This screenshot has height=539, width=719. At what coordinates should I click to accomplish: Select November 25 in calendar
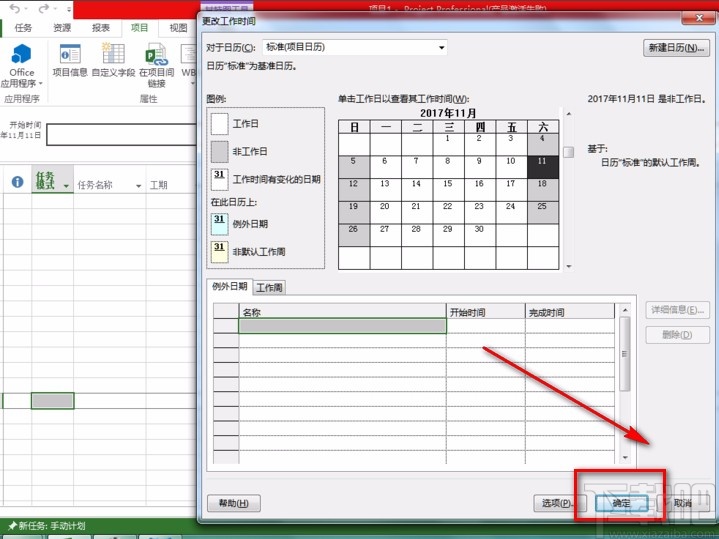(542, 212)
